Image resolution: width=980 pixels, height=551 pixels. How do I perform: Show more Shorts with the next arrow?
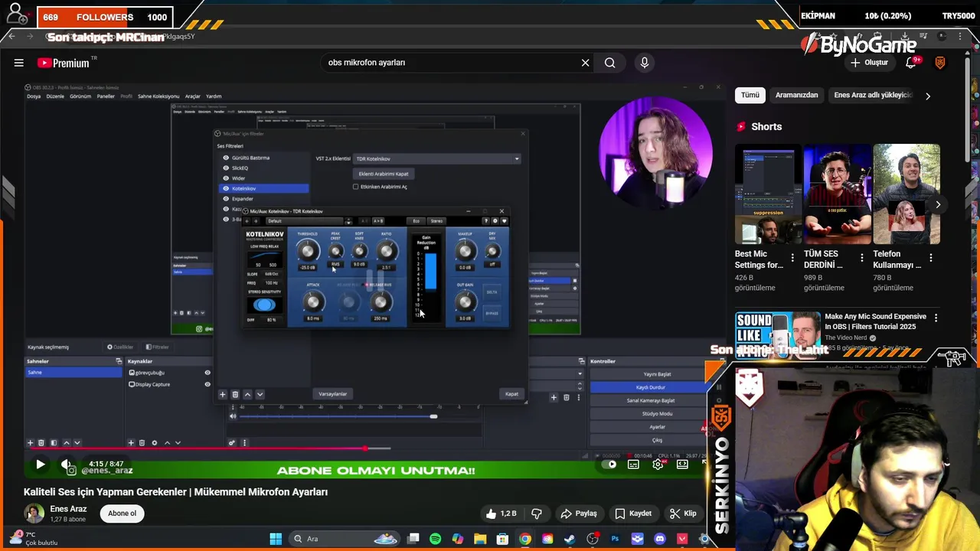pyautogui.click(x=938, y=204)
